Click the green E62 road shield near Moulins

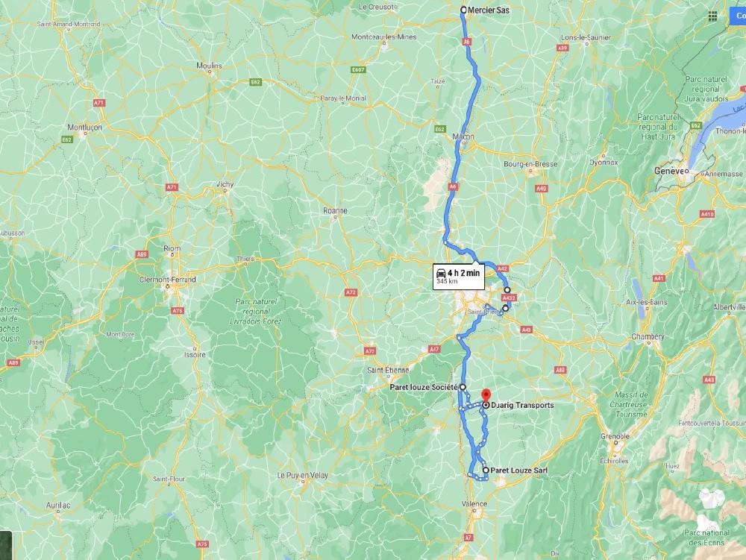(255, 82)
